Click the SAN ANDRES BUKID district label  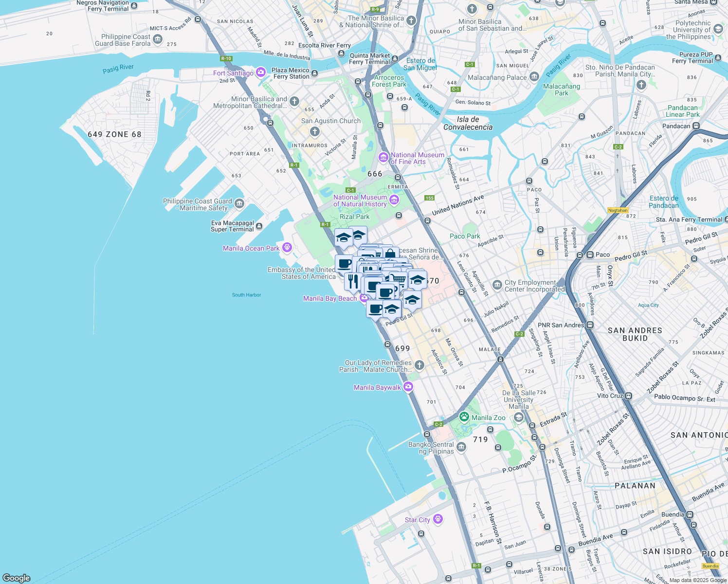click(x=635, y=334)
